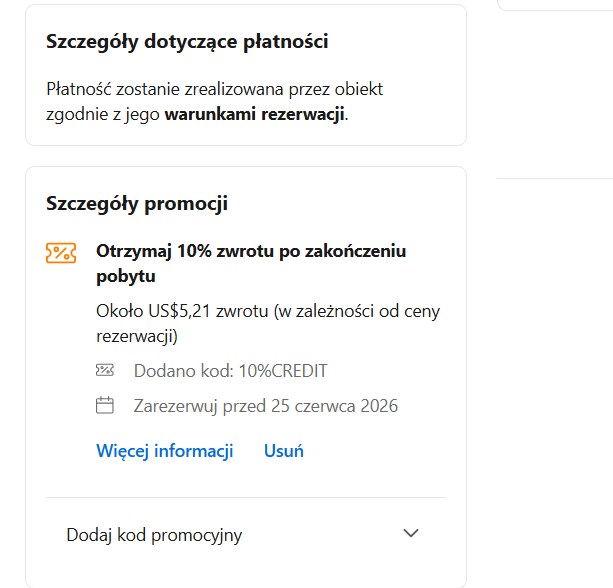Click the Szczegóły dotyczące płatności heading
The height and width of the screenshot is (588, 613).
pyautogui.click(x=187, y=42)
